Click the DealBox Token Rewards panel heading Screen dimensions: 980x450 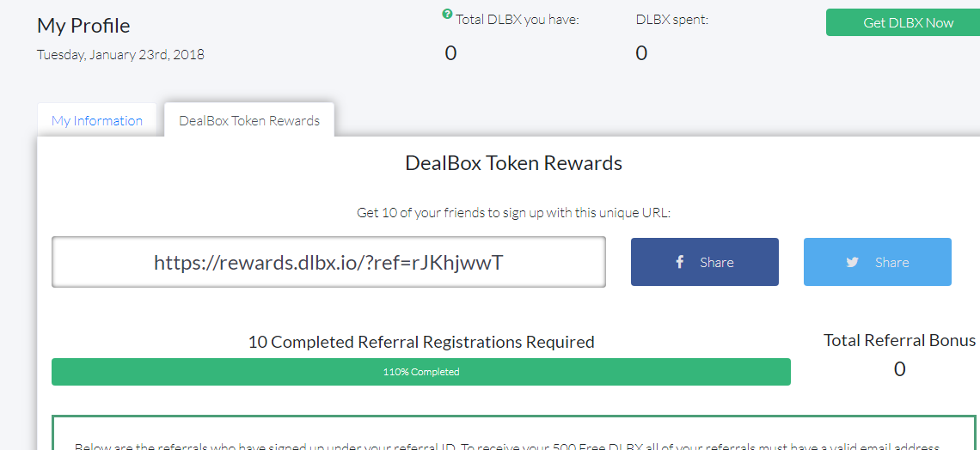514,163
